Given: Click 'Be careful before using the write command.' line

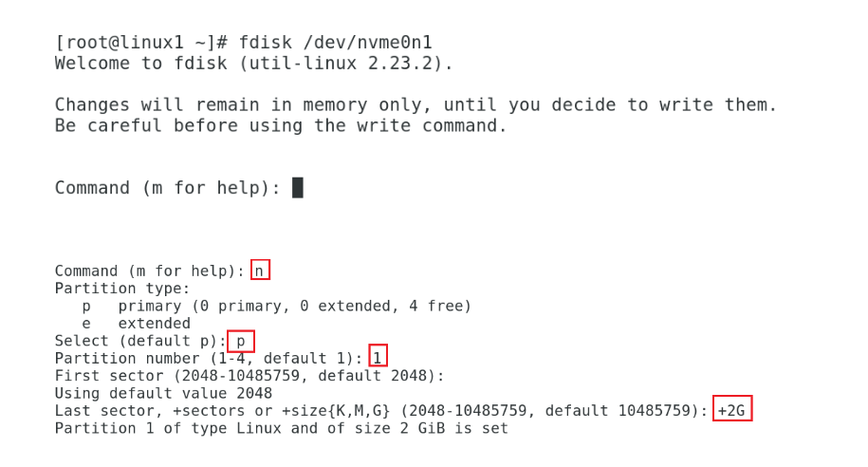Looking at the screenshot, I should pyautogui.click(x=281, y=125).
